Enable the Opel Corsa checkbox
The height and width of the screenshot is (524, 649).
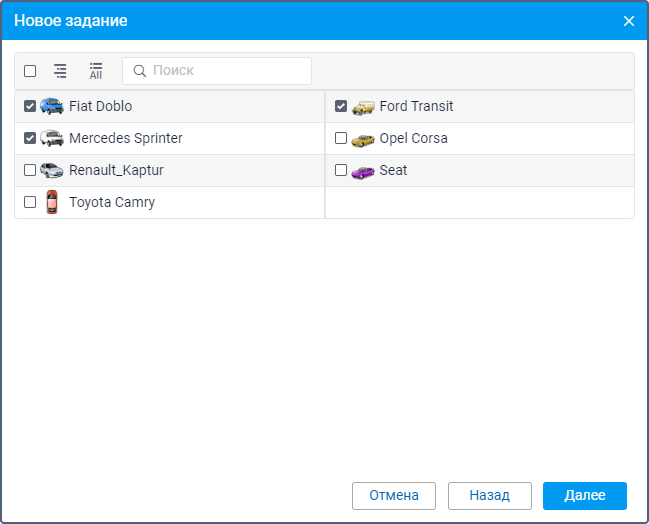(x=341, y=138)
